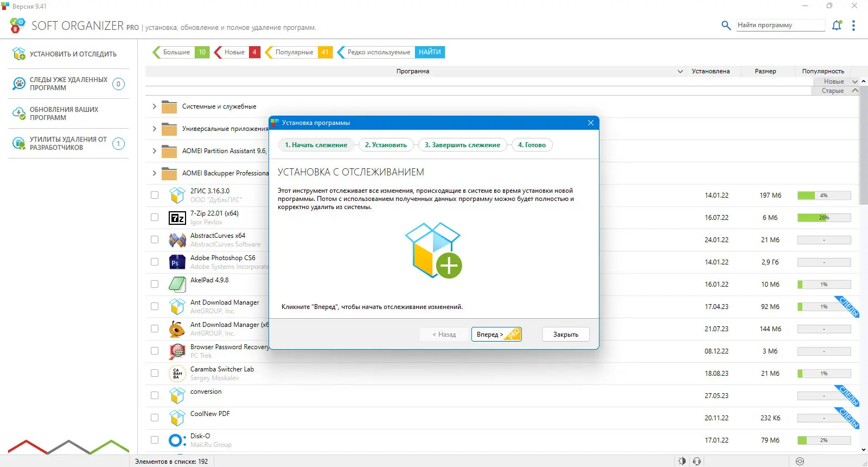Image resolution: width=868 pixels, height=467 pixels.
Task: Click the Системные и служебные folder icon
Action: 169,107
